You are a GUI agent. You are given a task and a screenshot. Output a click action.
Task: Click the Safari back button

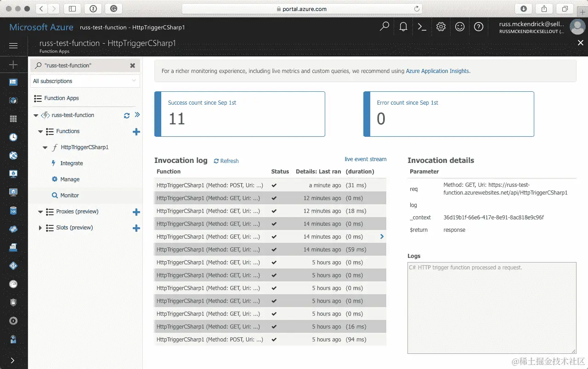coord(41,9)
